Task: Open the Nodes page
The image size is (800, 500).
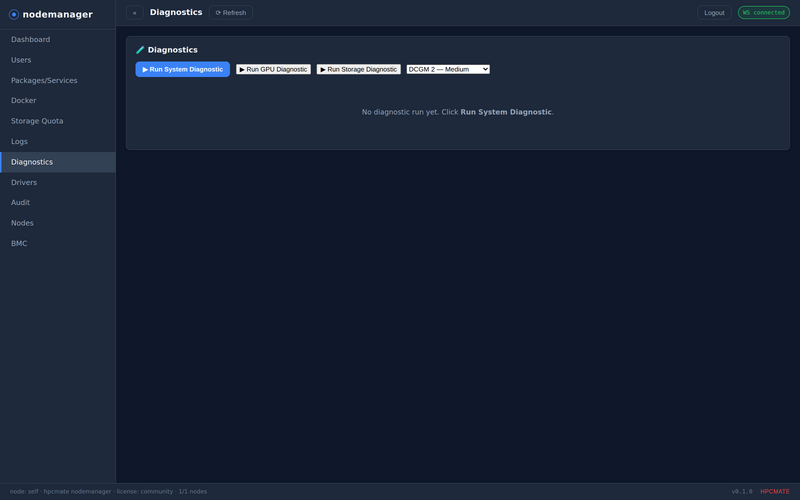Action: tap(58, 223)
